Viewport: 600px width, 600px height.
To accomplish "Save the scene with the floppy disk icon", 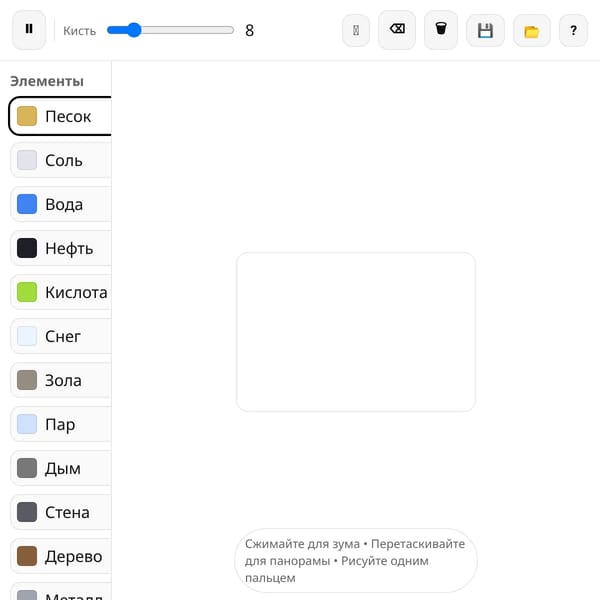I will 485,30.
